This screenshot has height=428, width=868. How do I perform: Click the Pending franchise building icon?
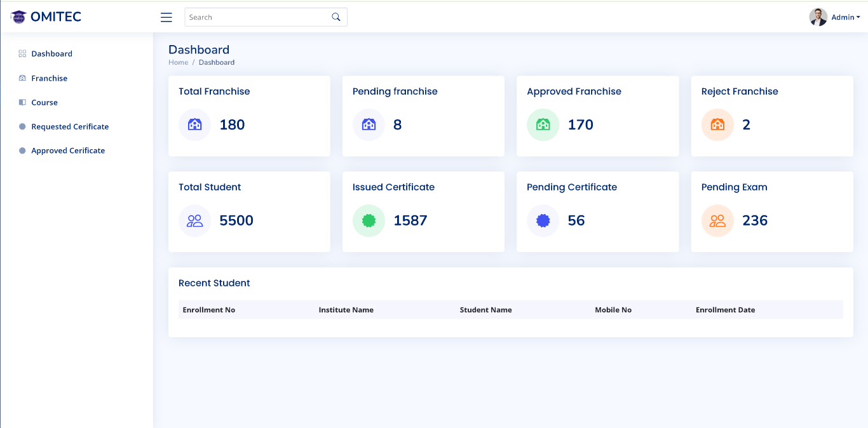pyautogui.click(x=369, y=124)
